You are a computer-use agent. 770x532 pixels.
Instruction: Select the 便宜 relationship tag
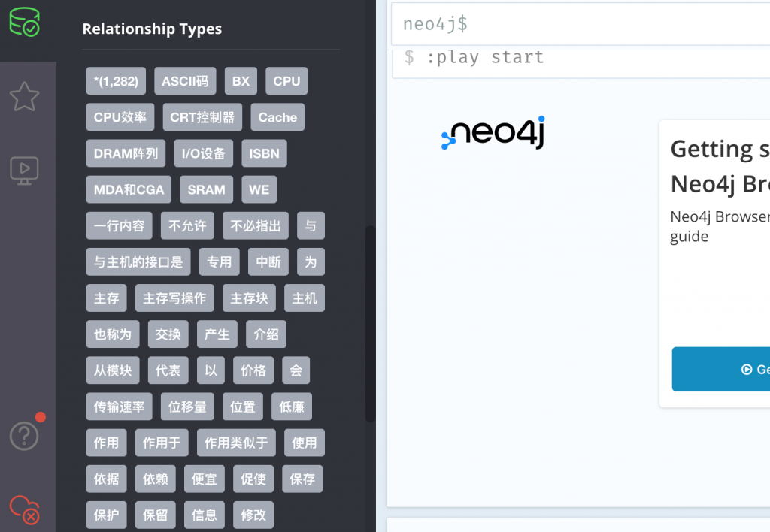click(205, 479)
